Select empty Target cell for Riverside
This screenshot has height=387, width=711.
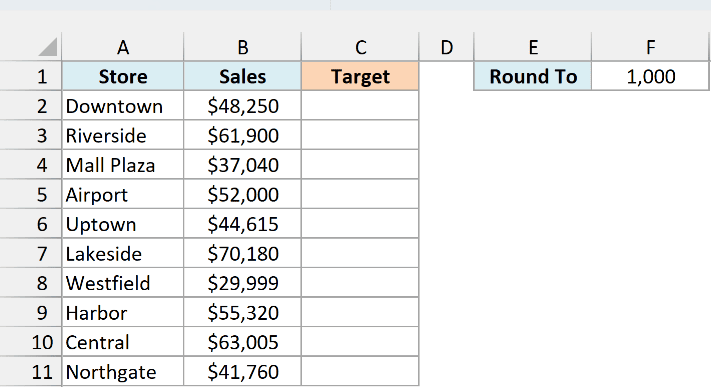(x=360, y=135)
